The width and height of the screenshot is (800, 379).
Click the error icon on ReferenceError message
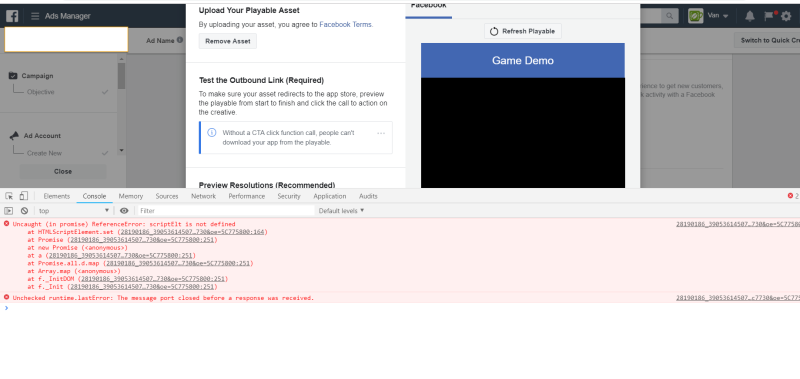click(7, 223)
